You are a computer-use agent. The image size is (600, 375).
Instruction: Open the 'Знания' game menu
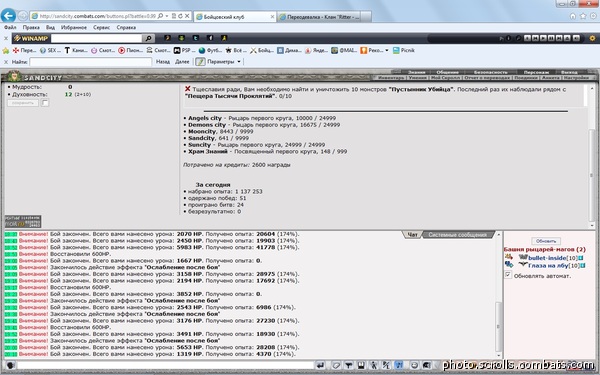coord(416,72)
